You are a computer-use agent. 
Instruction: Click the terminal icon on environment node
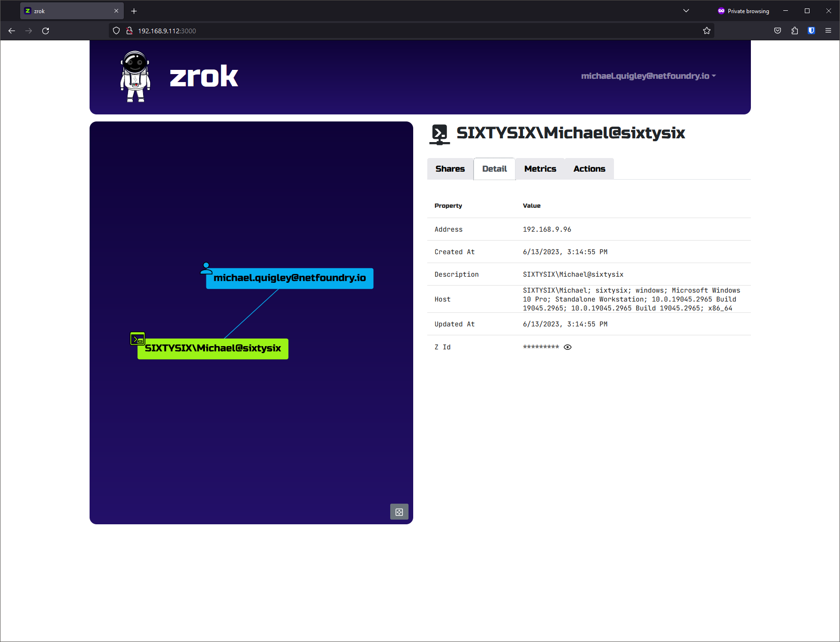(137, 339)
